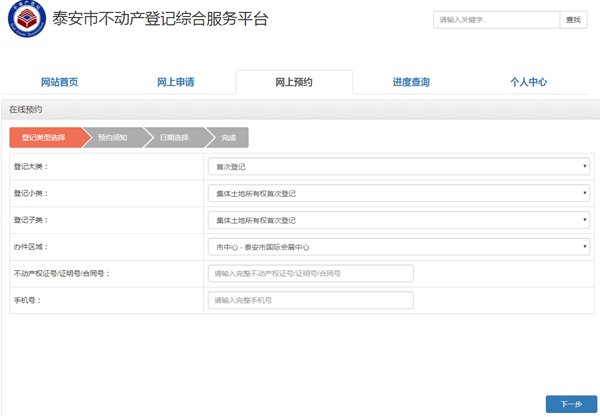Click the 完成 step indicator
The image size is (600, 417).
[228, 137]
